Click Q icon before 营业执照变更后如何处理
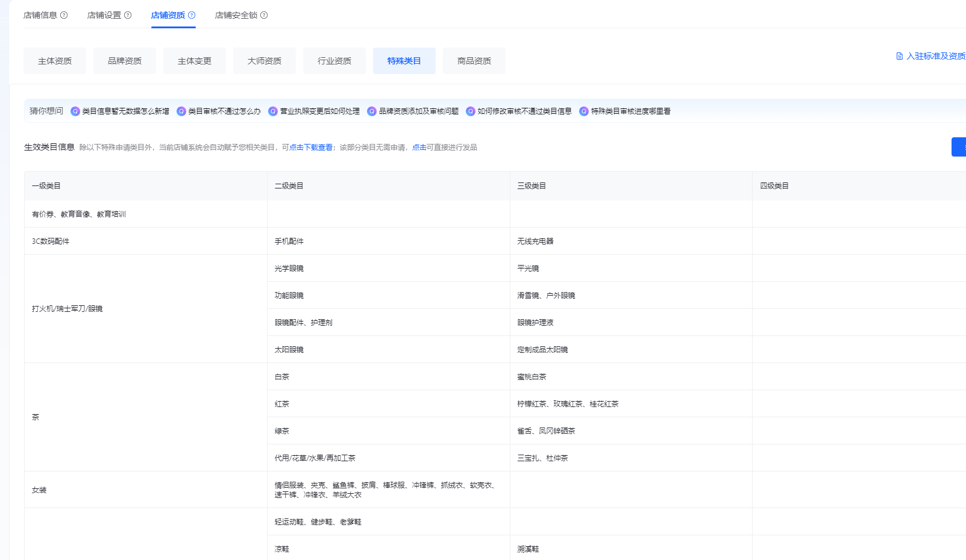Viewport: 966px width, 560px height. pos(273,111)
